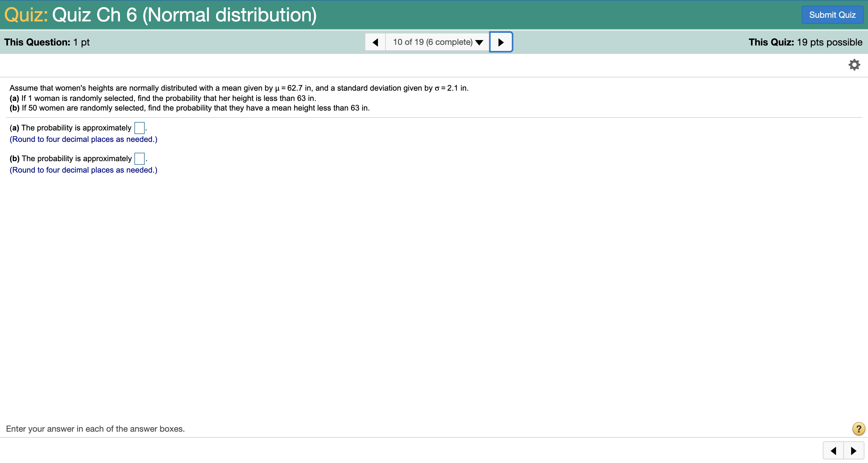This screenshot has height=463, width=868.
Task: Click rounding instruction under part (b) answer
Action: [x=83, y=170]
